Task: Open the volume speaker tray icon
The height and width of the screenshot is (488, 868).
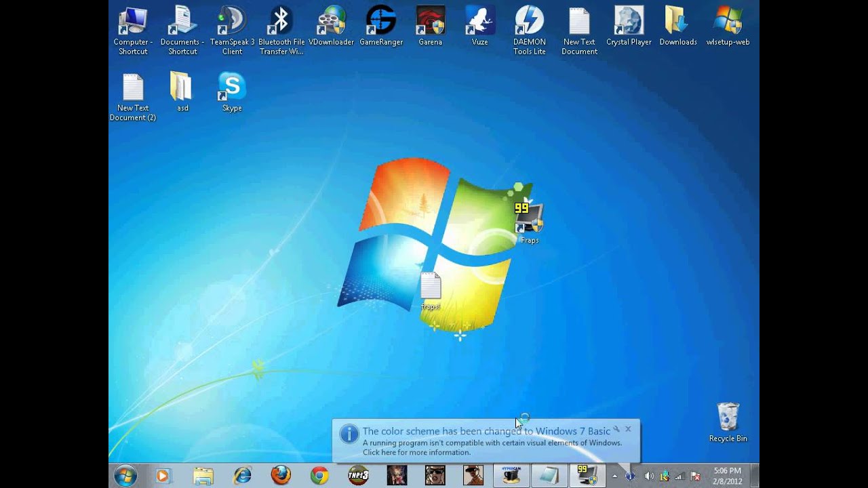Action: 648,476
